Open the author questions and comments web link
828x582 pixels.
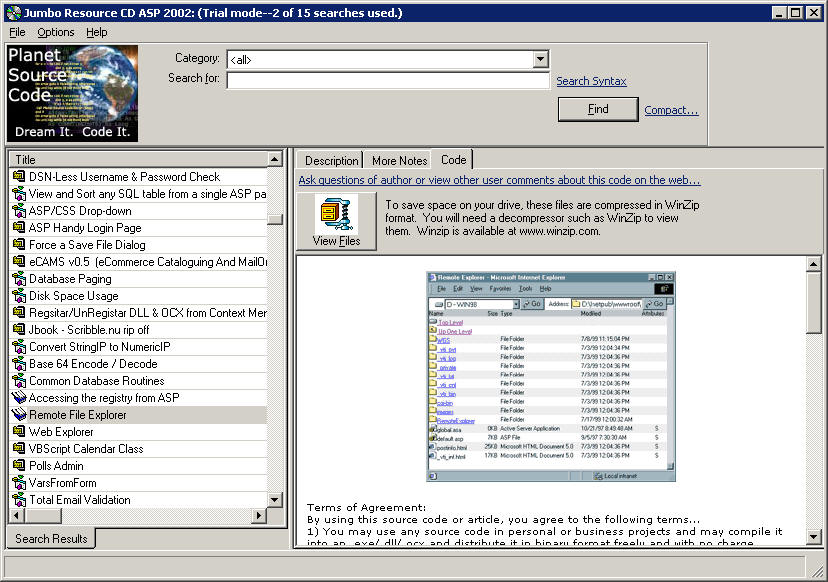point(500,180)
